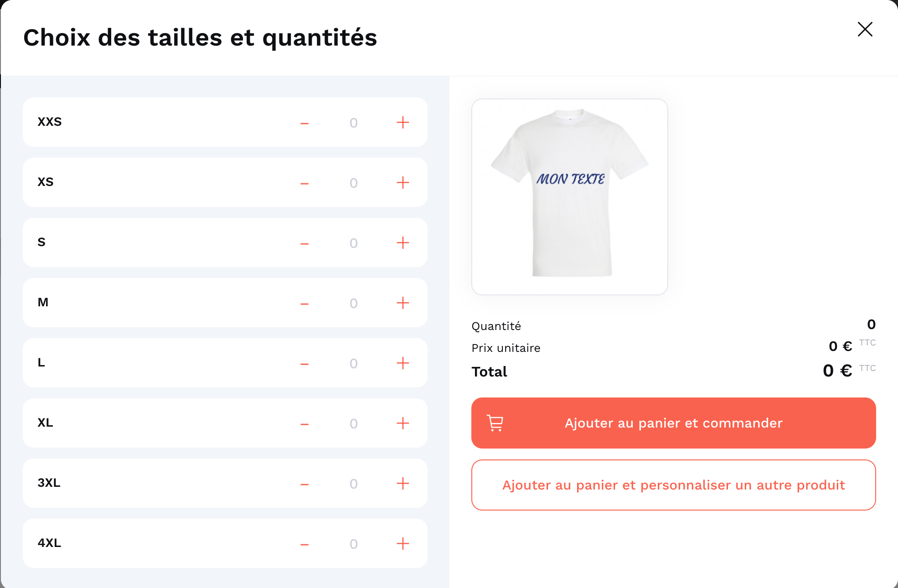The height and width of the screenshot is (588, 898).
Task: Choose Ajouter au panier et personnaliser un autre produit
Action: [x=674, y=485]
